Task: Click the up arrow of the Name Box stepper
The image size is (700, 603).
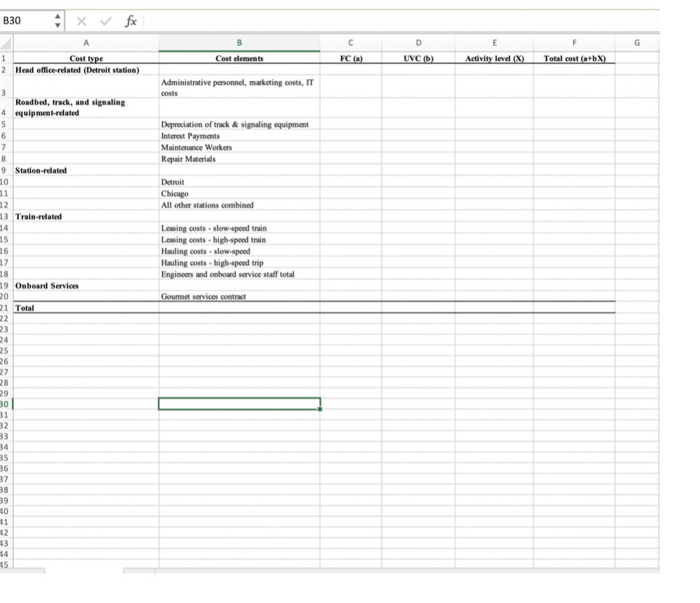Action: [x=57, y=16]
